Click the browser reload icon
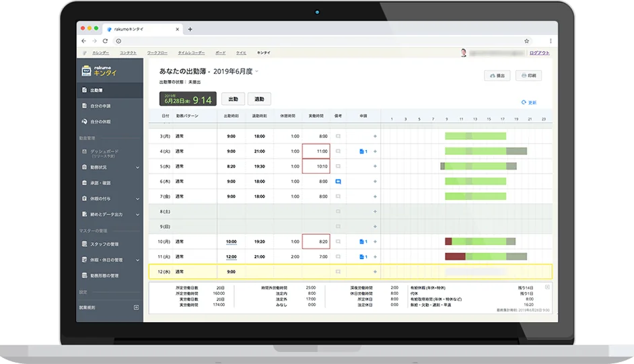The width and height of the screenshot is (634, 364). [x=105, y=41]
